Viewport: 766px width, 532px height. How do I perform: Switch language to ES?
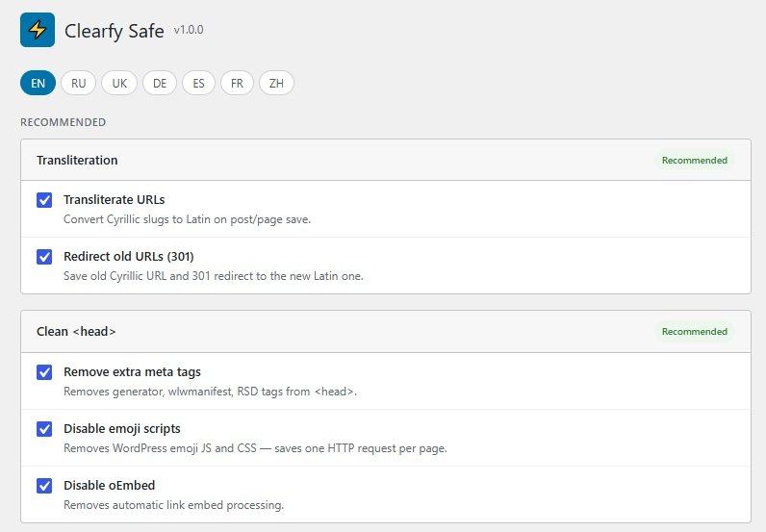[x=199, y=83]
